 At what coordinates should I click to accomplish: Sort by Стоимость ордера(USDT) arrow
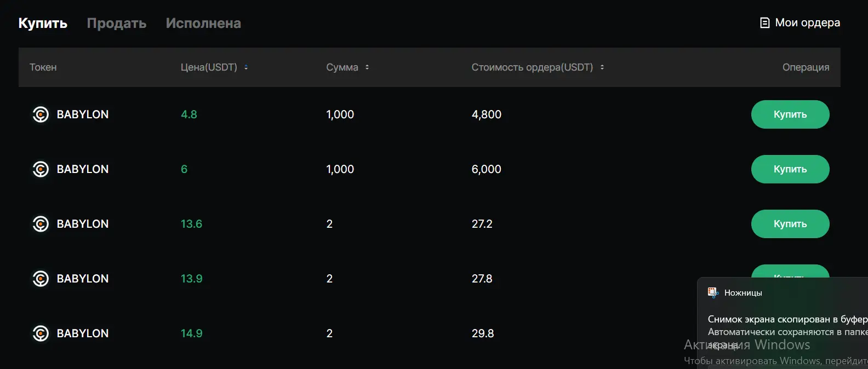tap(602, 67)
